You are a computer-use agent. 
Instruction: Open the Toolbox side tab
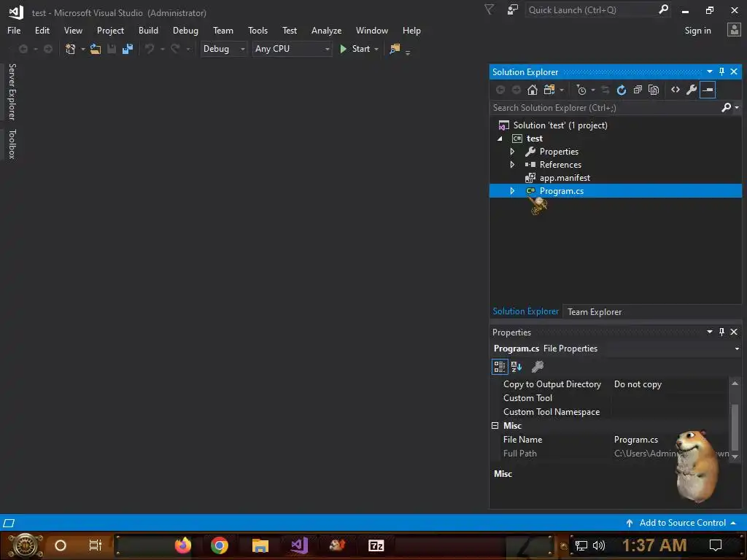click(x=12, y=144)
